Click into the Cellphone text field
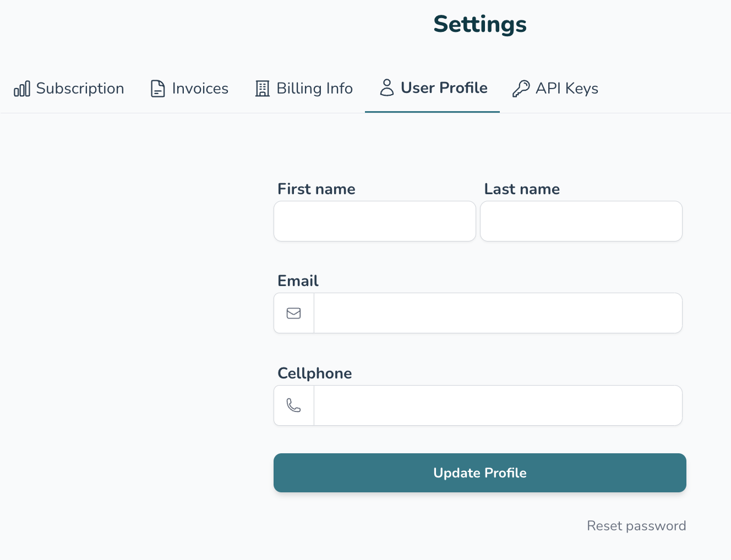Image resolution: width=731 pixels, height=560 pixels. pyautogui.click(x=498, y=405)
